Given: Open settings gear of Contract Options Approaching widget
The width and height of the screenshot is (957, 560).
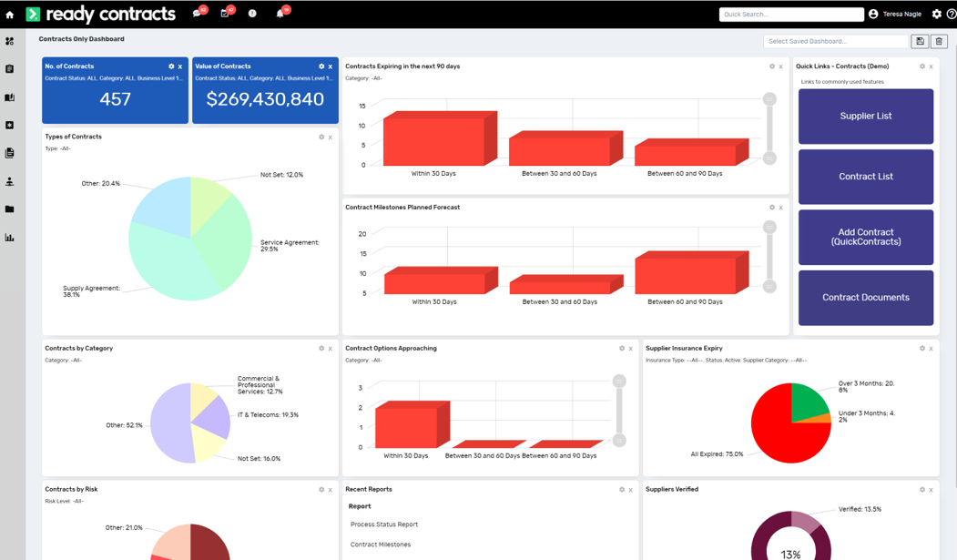Looking at the screenshot, I should coord(622,349).
